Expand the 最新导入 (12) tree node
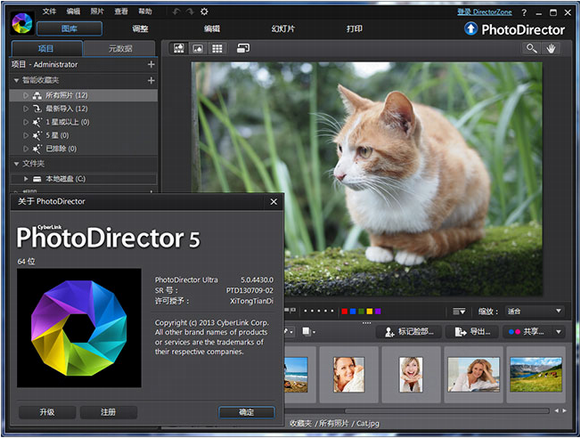580x438 pixels. click(x=26, y=109)
